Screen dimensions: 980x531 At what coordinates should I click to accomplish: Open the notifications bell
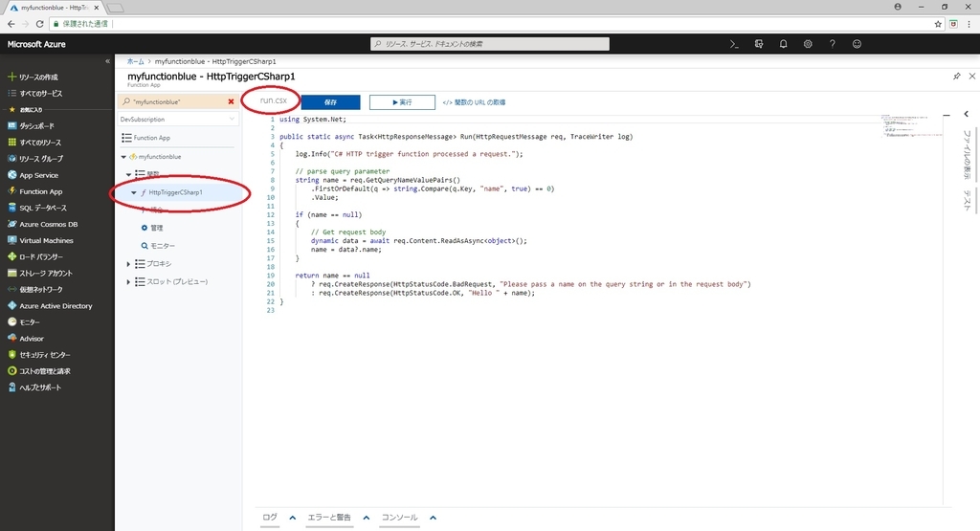pos(783,44)
